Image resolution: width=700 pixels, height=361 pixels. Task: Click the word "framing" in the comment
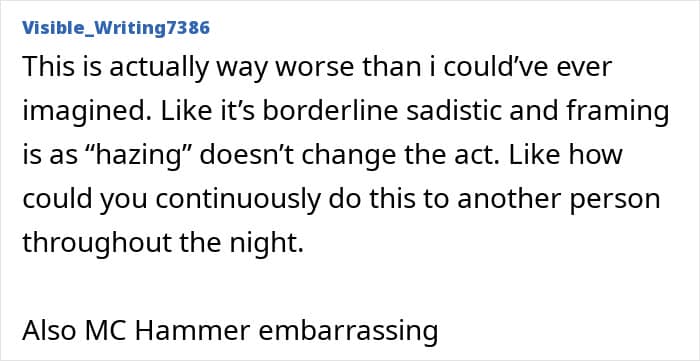click(620, 112)
